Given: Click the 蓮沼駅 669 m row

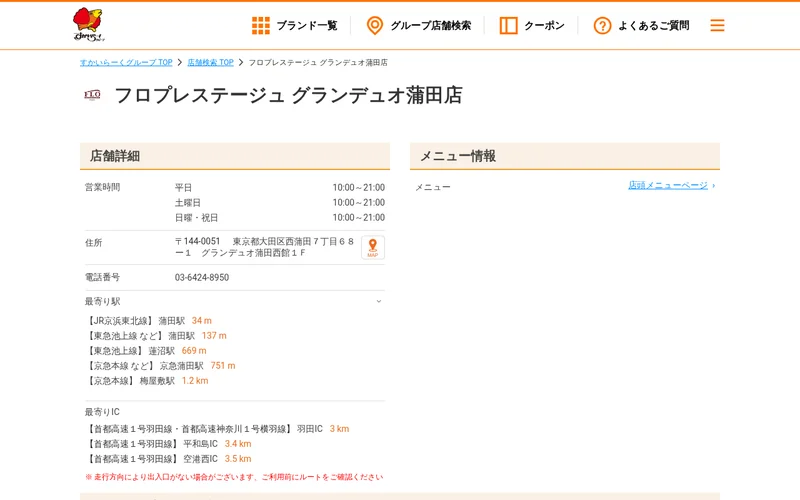Looking at the screenshot, I should click(x=146, y=351).
